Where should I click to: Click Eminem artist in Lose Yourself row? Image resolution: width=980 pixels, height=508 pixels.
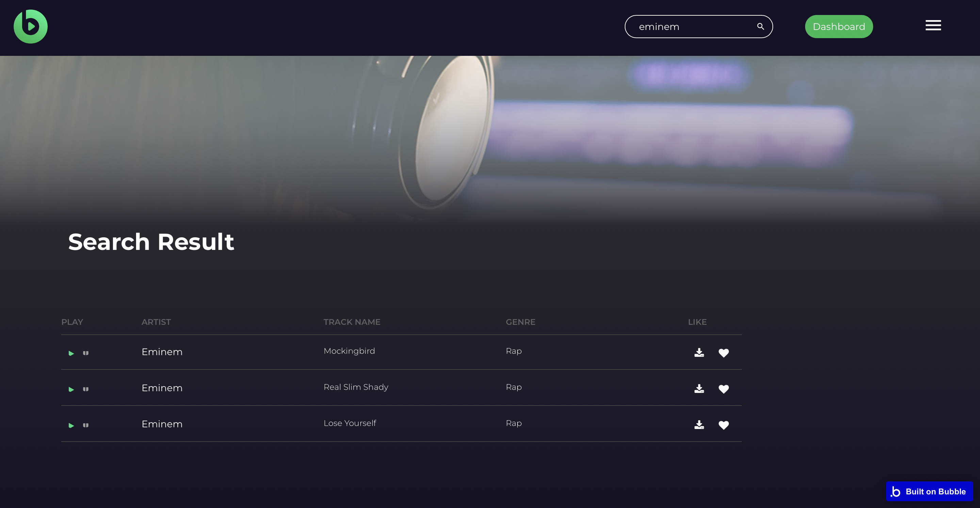coord(162,424)
